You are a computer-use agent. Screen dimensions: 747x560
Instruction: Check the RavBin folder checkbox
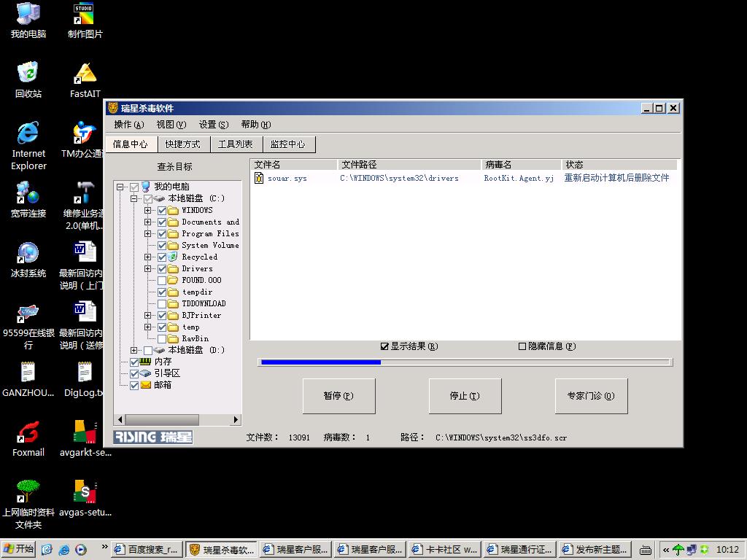point(162,338)
